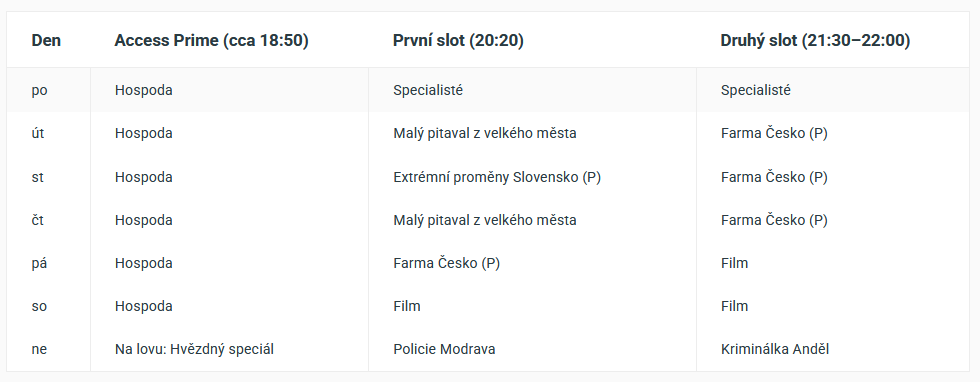Select Film in the Saturday První slot
The height and width of the screenshot is (382, 980).
pos(407,306)
